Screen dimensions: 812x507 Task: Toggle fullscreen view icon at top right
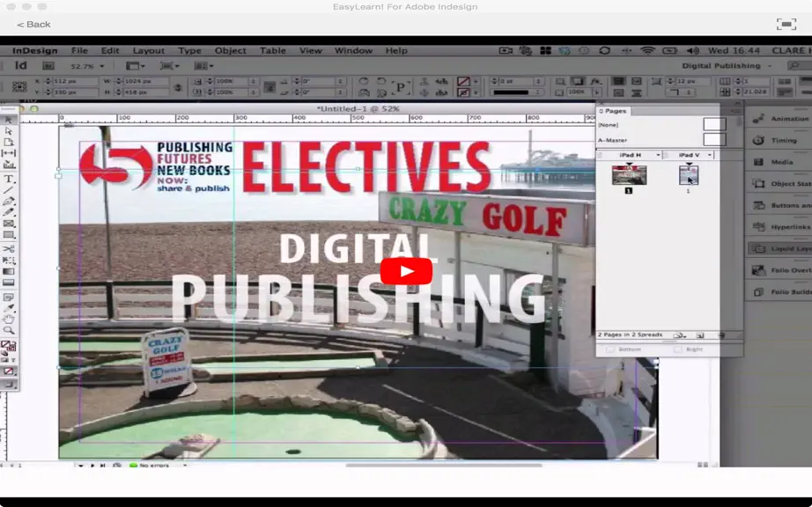[x=786, y=24]
